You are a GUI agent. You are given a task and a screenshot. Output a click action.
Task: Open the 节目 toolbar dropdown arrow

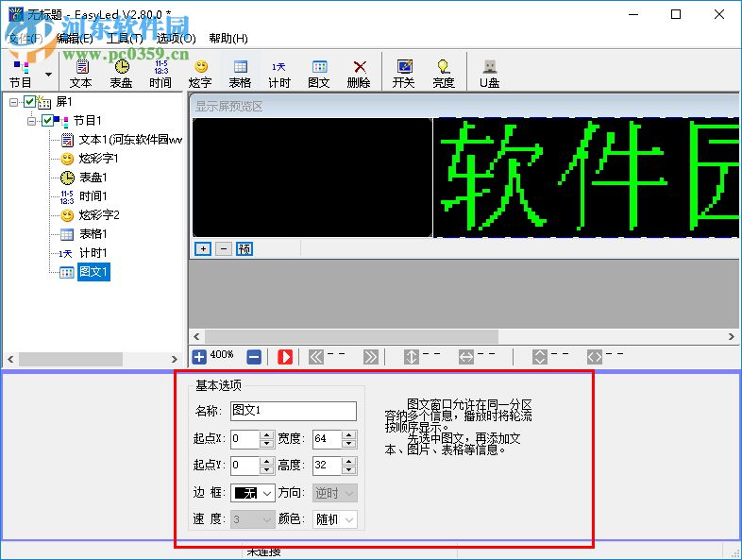(48, 75)
